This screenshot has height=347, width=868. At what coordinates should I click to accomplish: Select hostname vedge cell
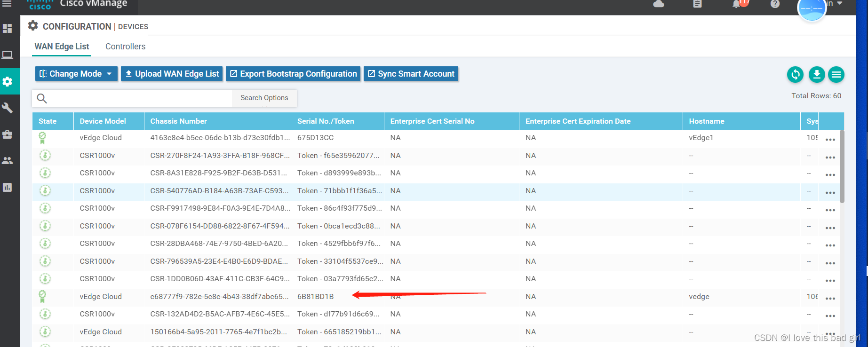[699, 297]
